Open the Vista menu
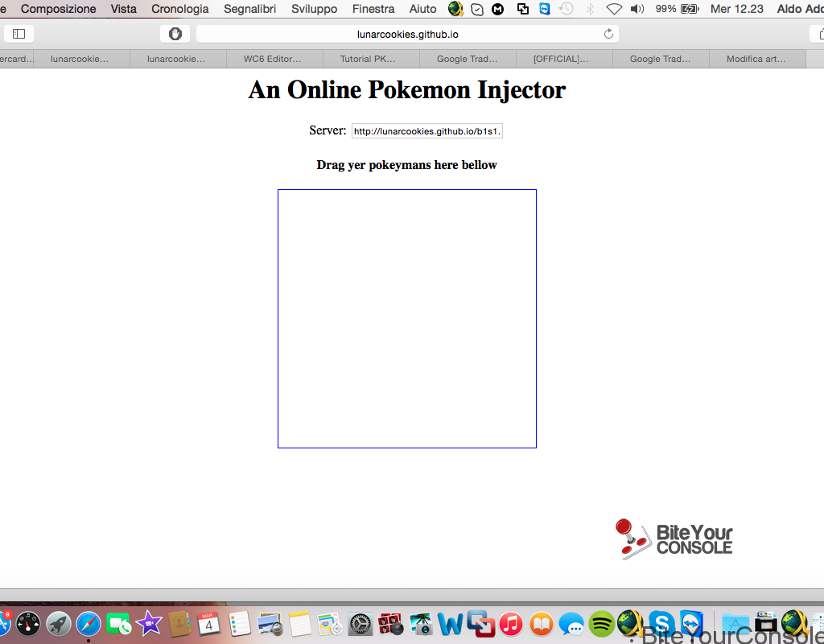The image size is (824, 644). (123, 9)
